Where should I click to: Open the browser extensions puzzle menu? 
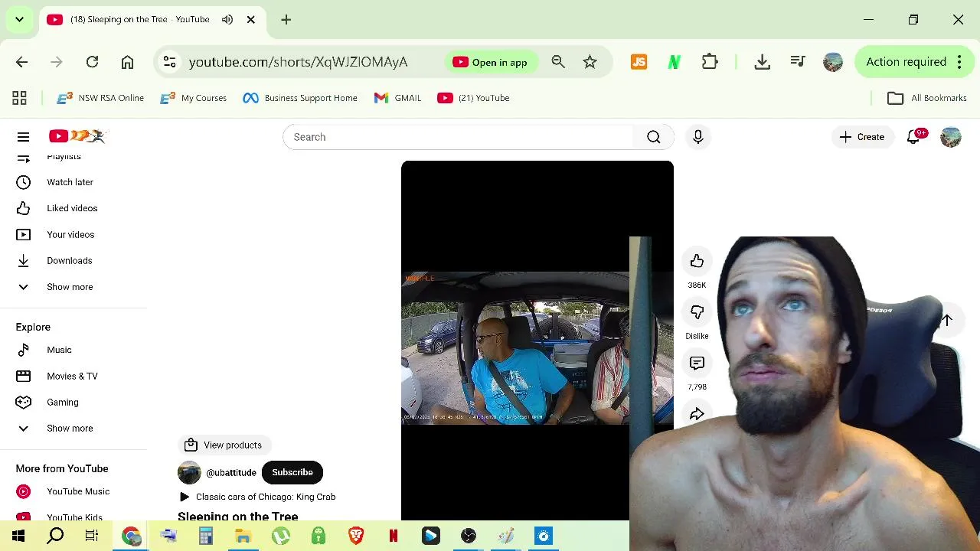(710, 62)
